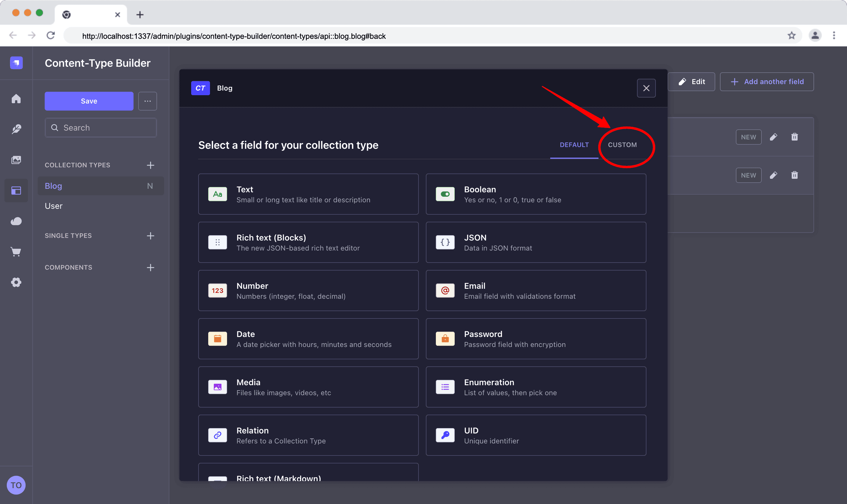Open the cloud Deploy icon
This screenshot has width=847, height=504.
(16, 221)
